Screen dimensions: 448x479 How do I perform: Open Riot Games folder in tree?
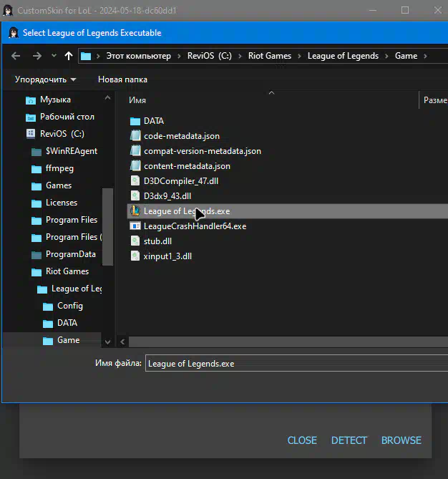67,271
